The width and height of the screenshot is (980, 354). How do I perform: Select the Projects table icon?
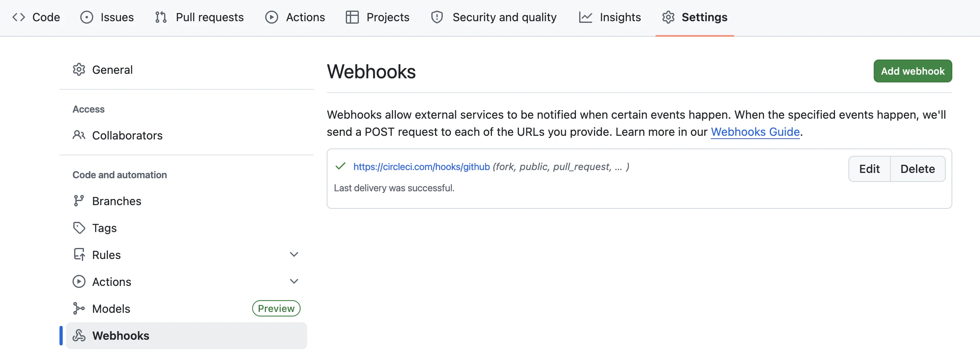(352, 17)
